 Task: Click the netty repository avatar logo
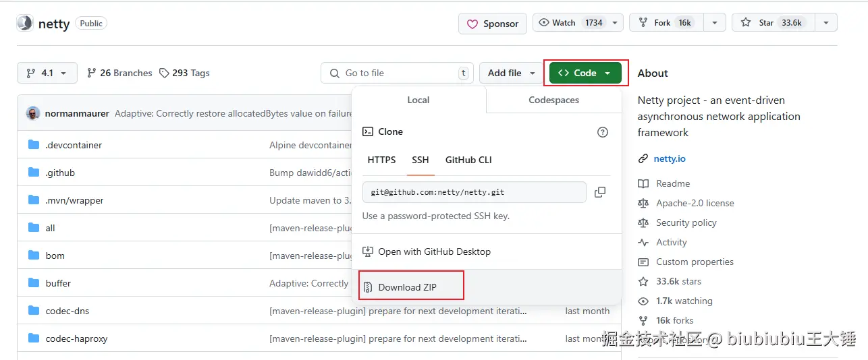(25, 24)
